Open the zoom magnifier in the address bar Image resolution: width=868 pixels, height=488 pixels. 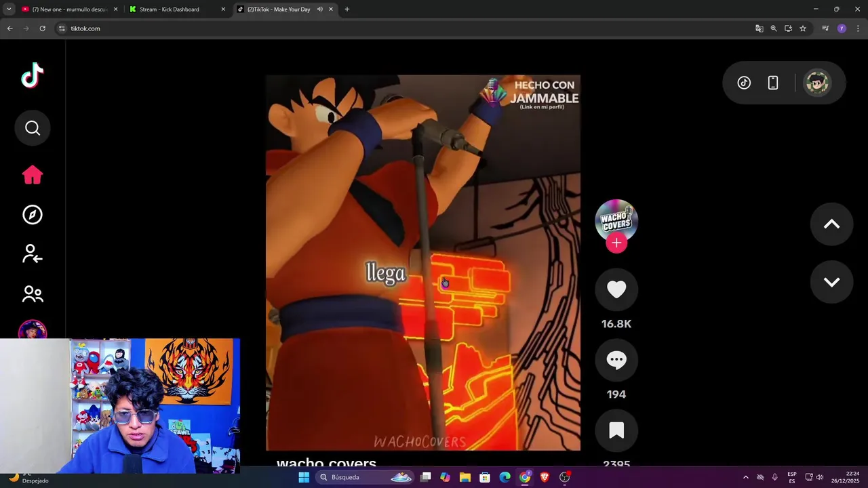point(774,28)
